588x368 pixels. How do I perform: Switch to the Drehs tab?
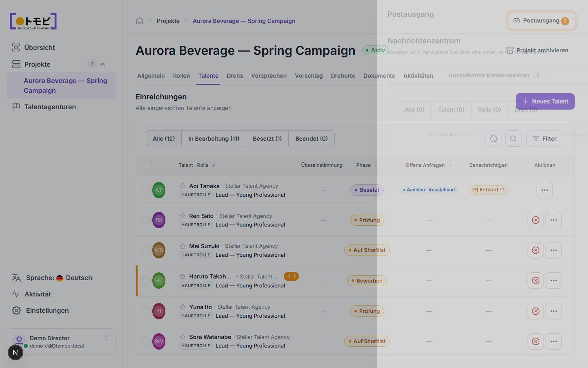[235, 76]
